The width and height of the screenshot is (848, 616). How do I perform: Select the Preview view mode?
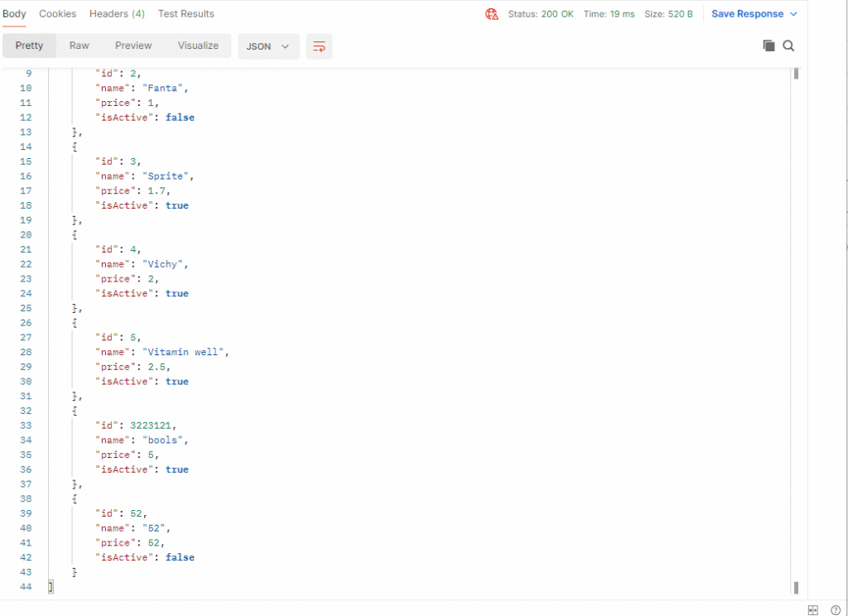coord(133,46)
